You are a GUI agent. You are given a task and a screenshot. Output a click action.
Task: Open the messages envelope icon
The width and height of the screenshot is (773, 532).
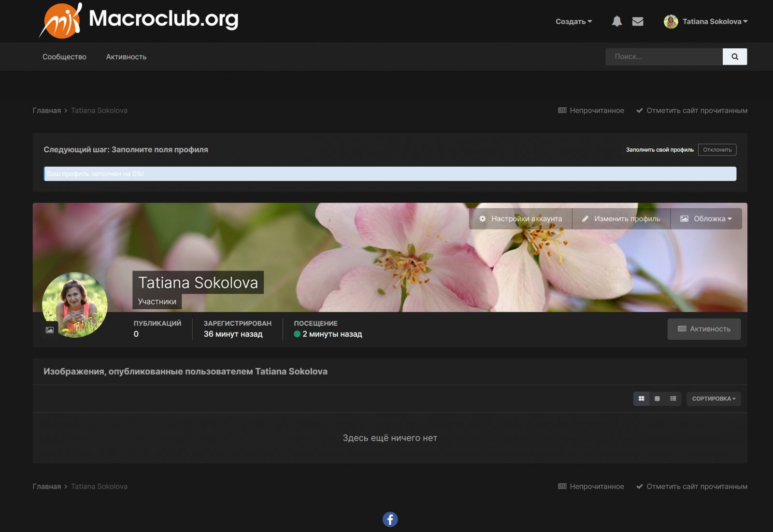(x=637, y=21)
